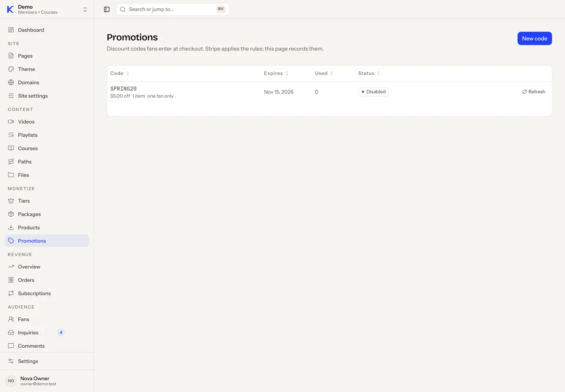Sort by Used column

click(x=324, y=73)
